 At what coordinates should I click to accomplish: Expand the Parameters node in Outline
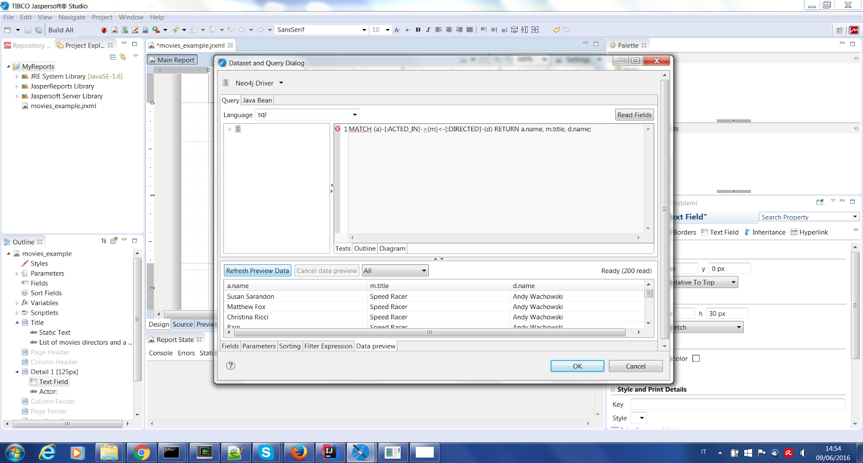click(17, 274)
